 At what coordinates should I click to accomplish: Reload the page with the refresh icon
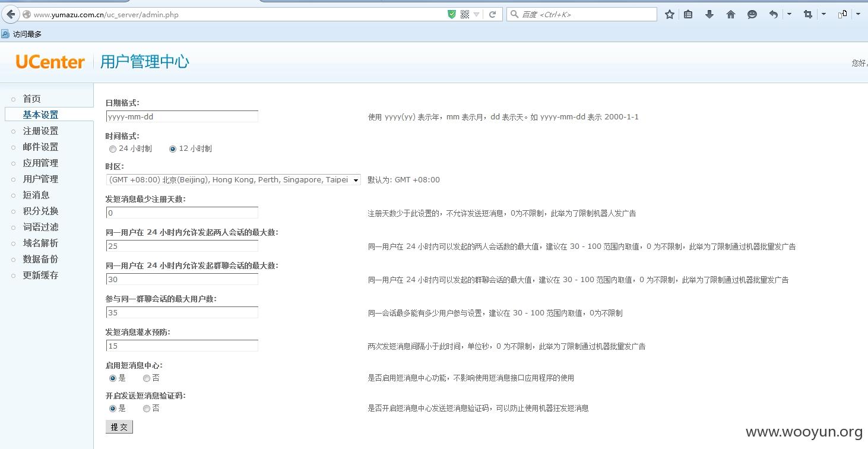pos(492,14)
